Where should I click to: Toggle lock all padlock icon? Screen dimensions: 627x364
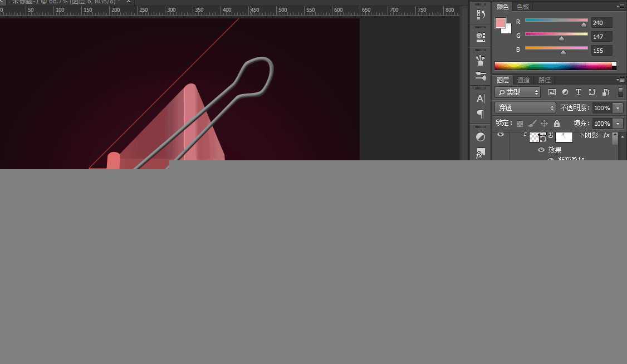(557, 124)
